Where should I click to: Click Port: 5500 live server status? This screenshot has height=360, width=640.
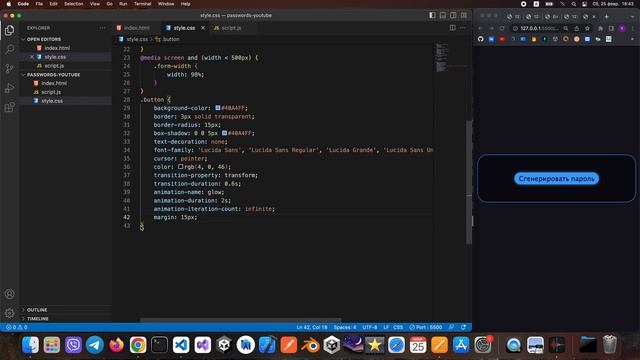click(426, 327)
